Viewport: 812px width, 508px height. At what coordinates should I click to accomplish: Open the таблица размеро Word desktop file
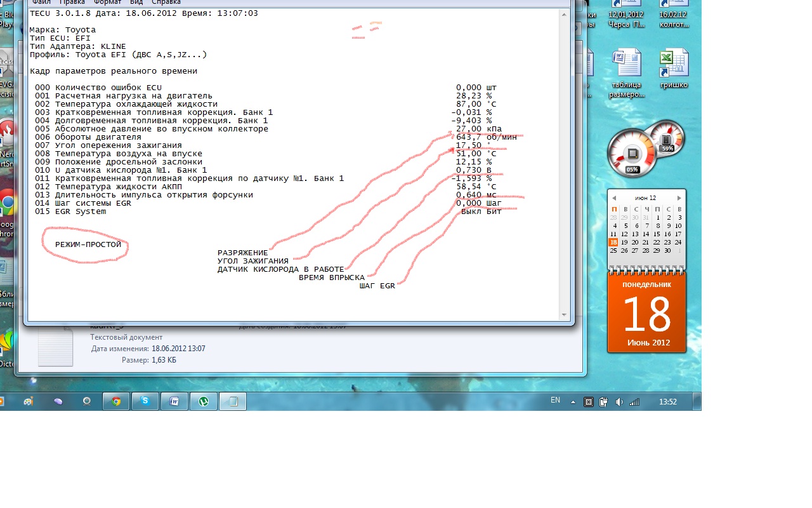click(626, 73)
